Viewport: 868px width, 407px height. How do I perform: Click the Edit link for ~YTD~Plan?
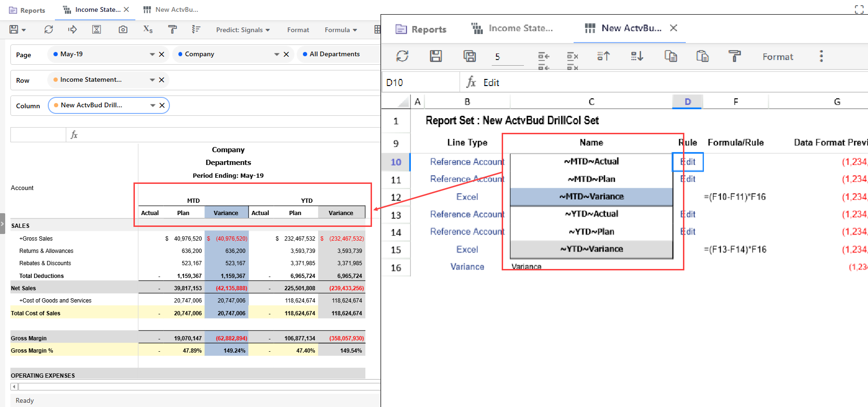(x=688, y=232)
